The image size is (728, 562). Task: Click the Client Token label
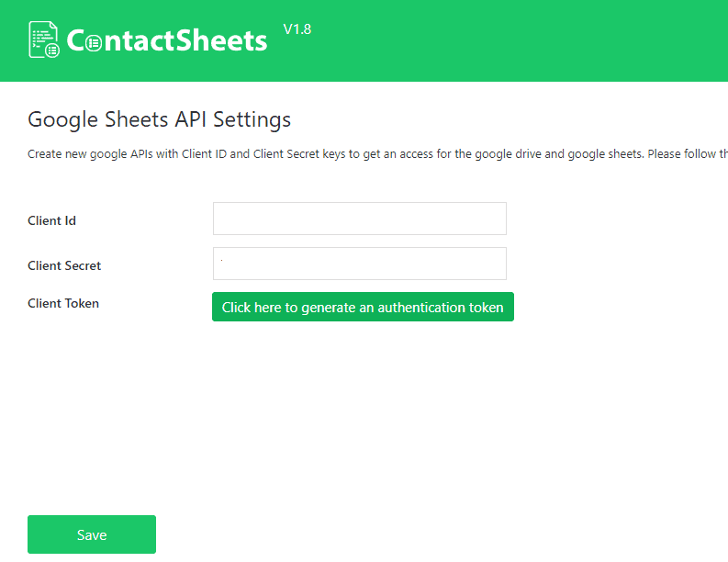point(63,303)
